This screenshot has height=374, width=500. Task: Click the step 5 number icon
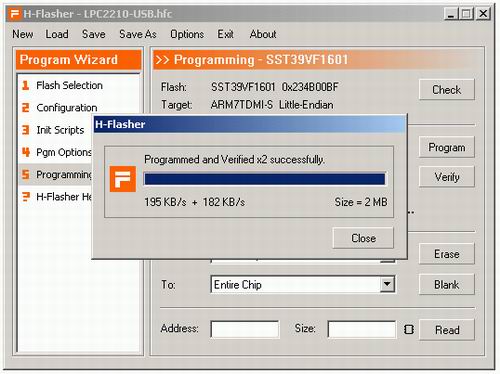25,175
